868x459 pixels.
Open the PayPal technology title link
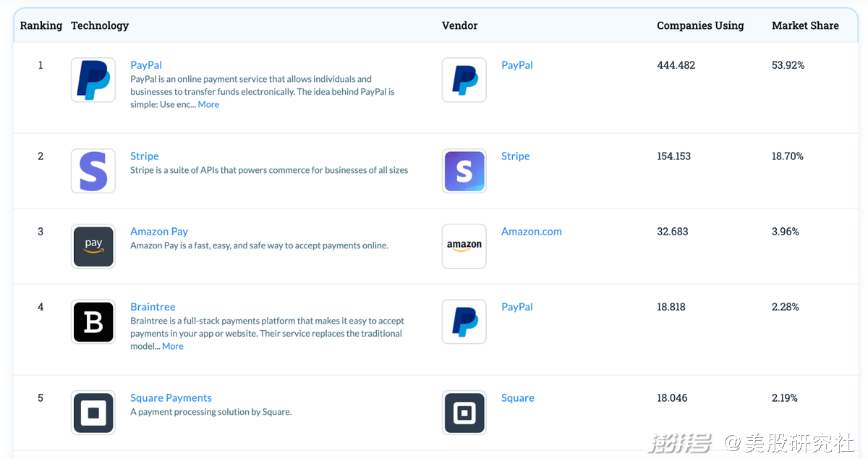click(x=146, y=65)
